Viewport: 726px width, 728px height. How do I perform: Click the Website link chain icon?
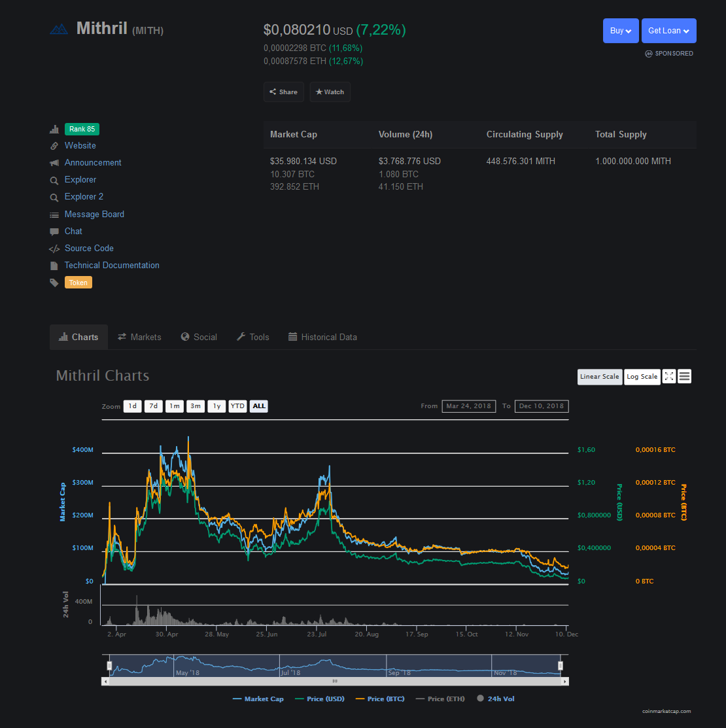(x=54, y=146)
